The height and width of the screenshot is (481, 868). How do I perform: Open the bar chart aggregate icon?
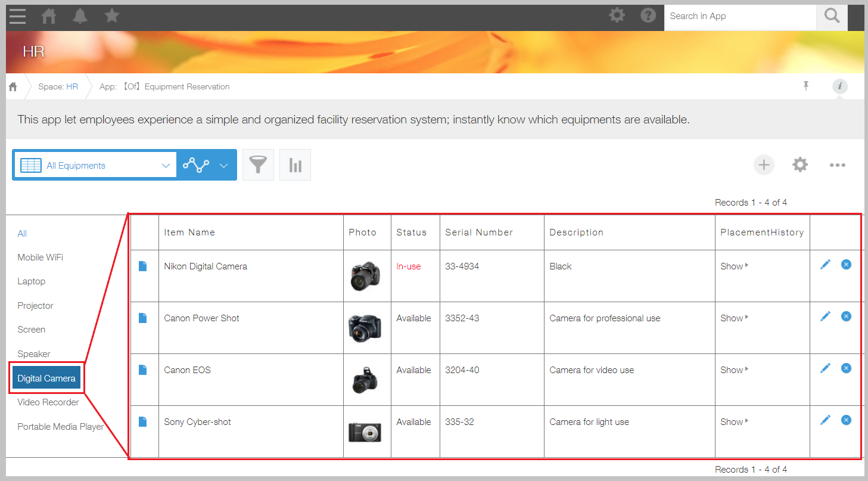(295, 165)
